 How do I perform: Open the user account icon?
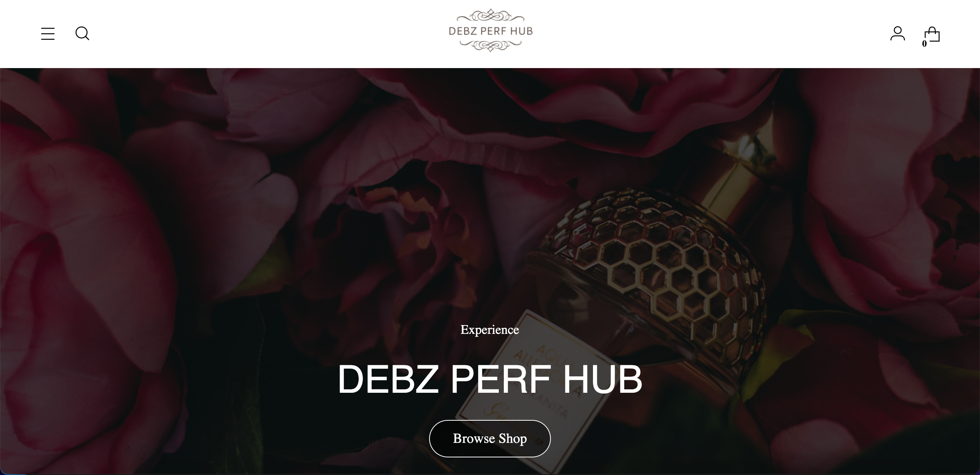(897, 34)
